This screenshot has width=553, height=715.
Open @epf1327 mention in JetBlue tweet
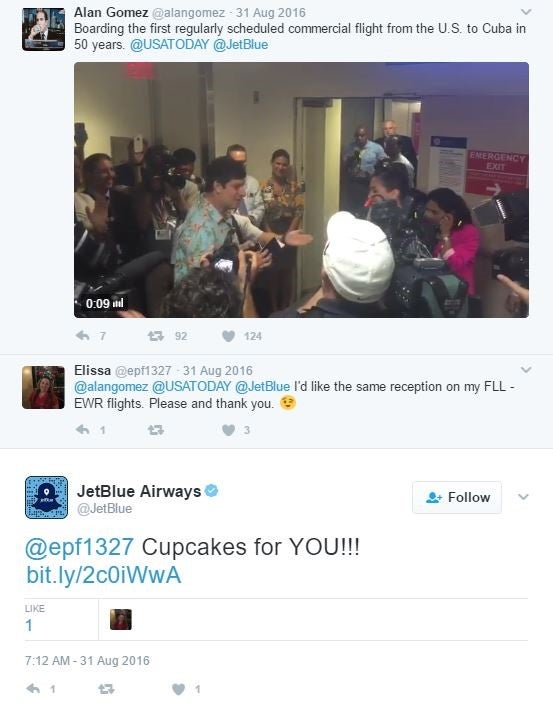[80, 547]
